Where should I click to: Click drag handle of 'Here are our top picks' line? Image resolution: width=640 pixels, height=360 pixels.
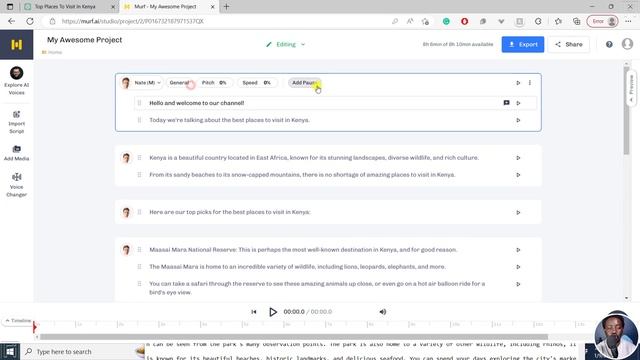[140, 212]
